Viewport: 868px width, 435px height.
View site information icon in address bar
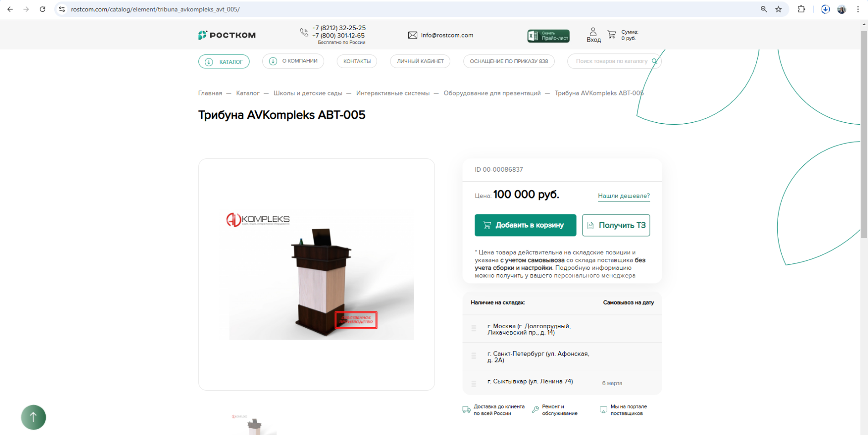click(x=62, y=9)
